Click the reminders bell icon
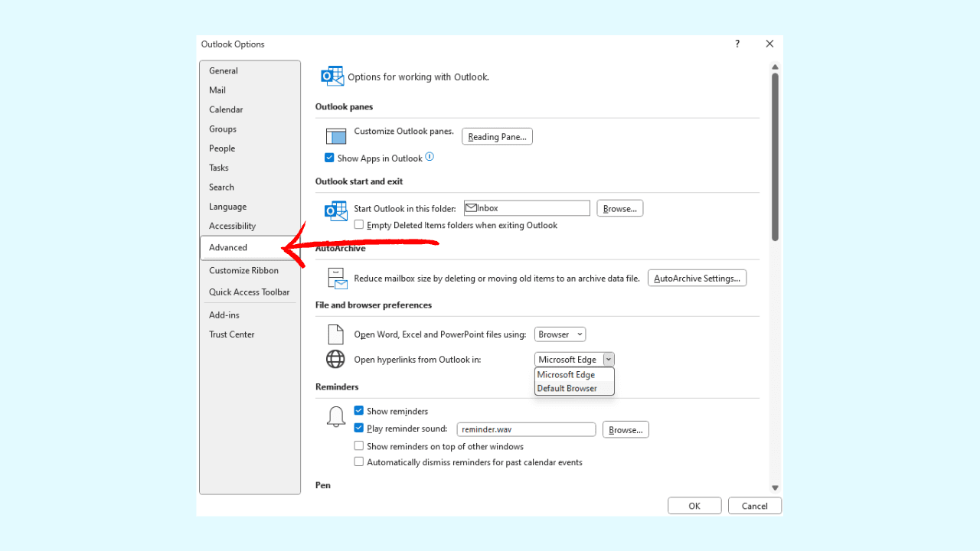Screen dimensions: 980x551 point(335,417)
